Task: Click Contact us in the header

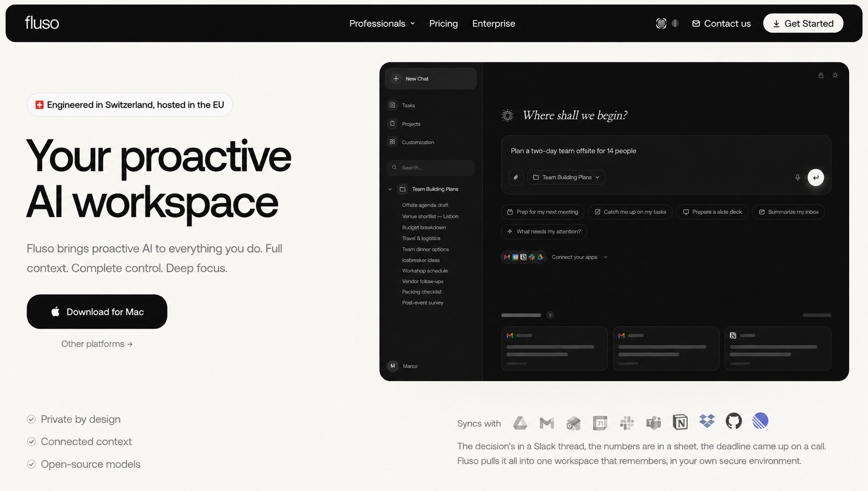Action: (721, 23)
